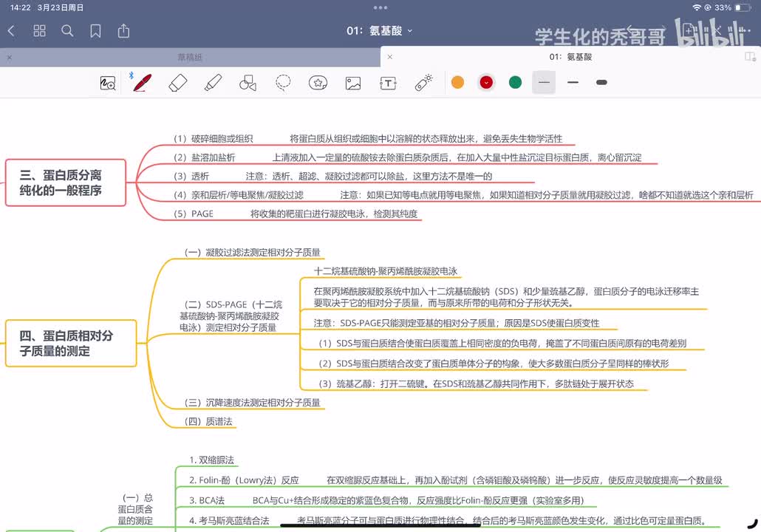Click paragraph 在聚丙烯酰胺凝胶系统中加入十二烷基硫酸钠
Image resolution: width=761 pixels, height=532 pixels.
coord(506,297)
